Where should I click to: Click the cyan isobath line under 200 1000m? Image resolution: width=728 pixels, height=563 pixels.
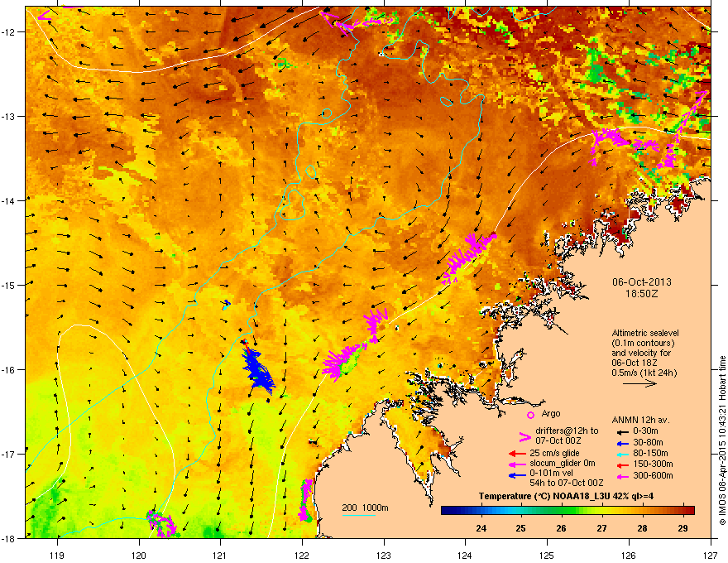point(359,515)
